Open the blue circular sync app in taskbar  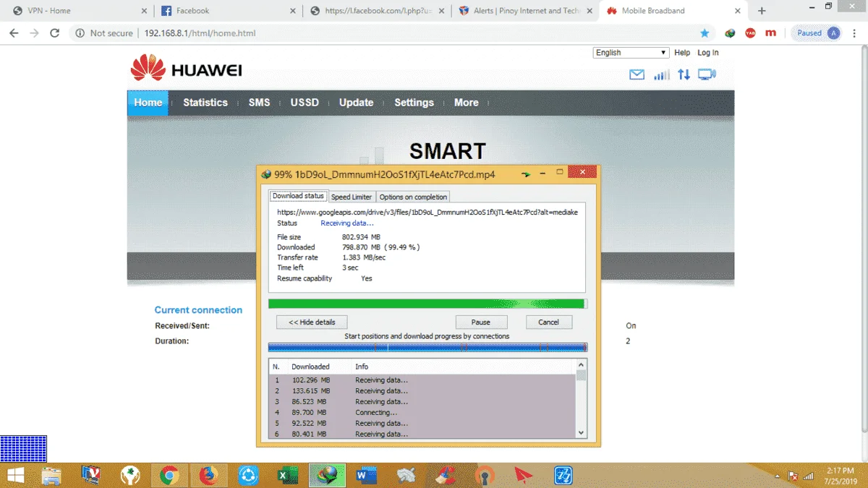(248, 475)
